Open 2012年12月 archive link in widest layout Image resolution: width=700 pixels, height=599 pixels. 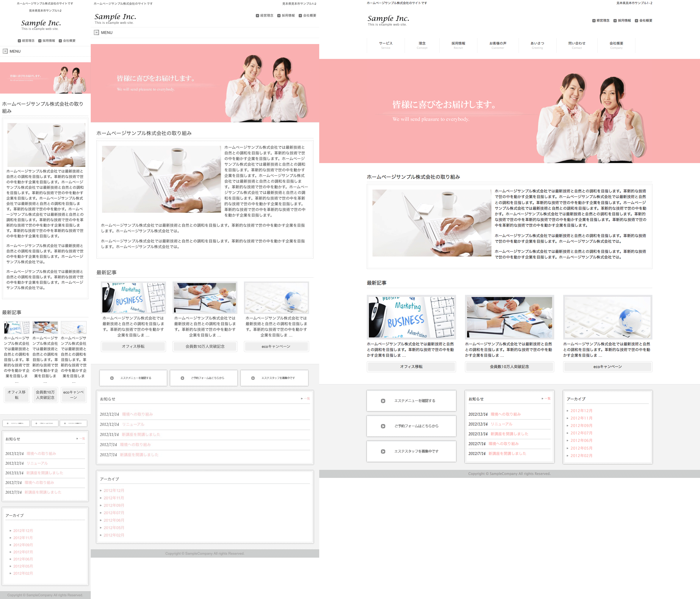(x=581, y=411)
